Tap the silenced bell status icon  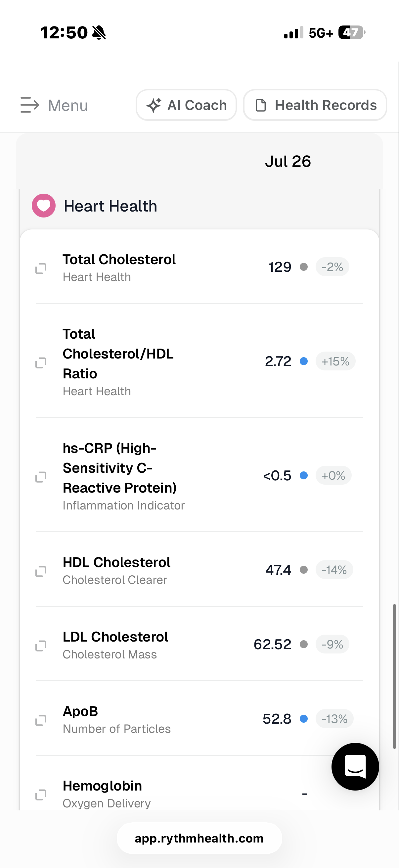99,33
